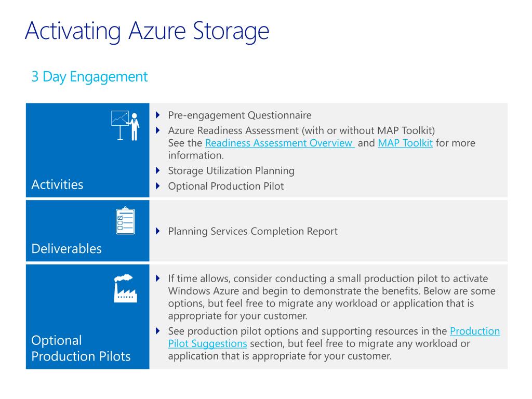The height and width of the screenshot is (399, 532).
Task: Click the 3 Day Engagement subtitle
Action: point(89,77)
